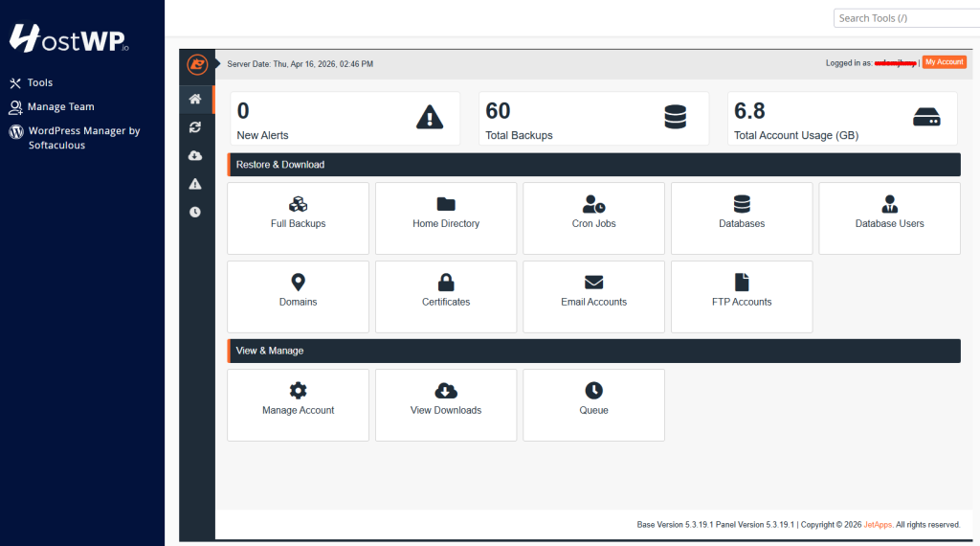Open the Email Accounts tile
The width and height of the screenshot is (980, 546).
coord(593,297)
